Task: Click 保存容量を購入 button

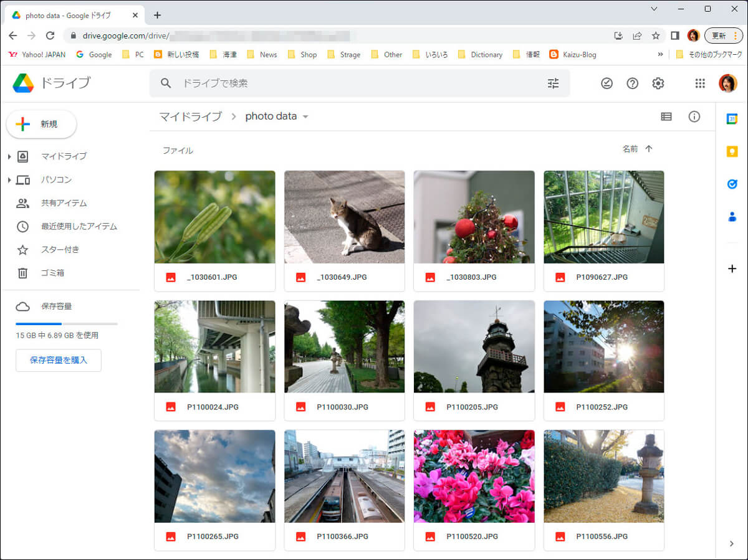Action: click(59, 360)
